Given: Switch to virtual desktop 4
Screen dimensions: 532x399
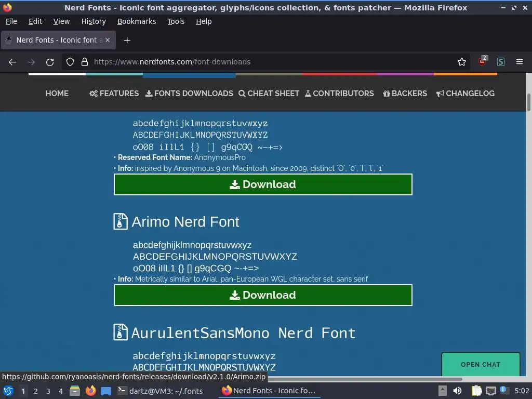Looking at the screenshot, I should 61,391.
